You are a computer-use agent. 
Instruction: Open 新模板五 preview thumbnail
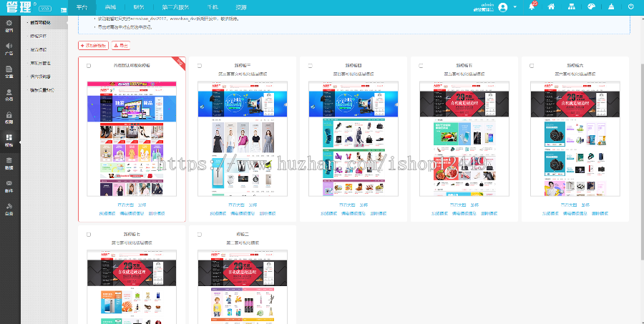[464, 139]
